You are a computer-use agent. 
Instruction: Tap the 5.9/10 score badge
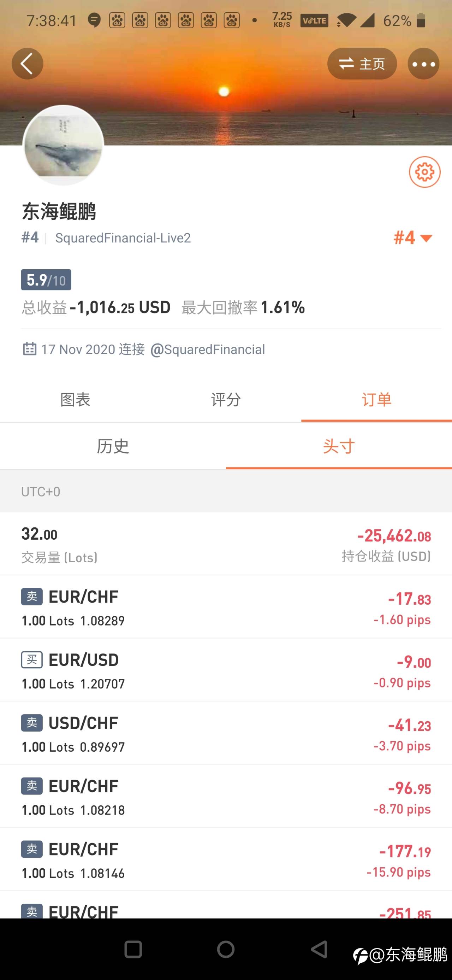coord(46,280)
